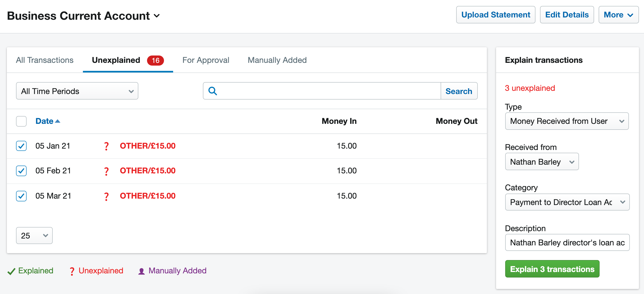Click the 05 Jan 21 date cell
Screen dimensions: 644x294
(53, 146)
